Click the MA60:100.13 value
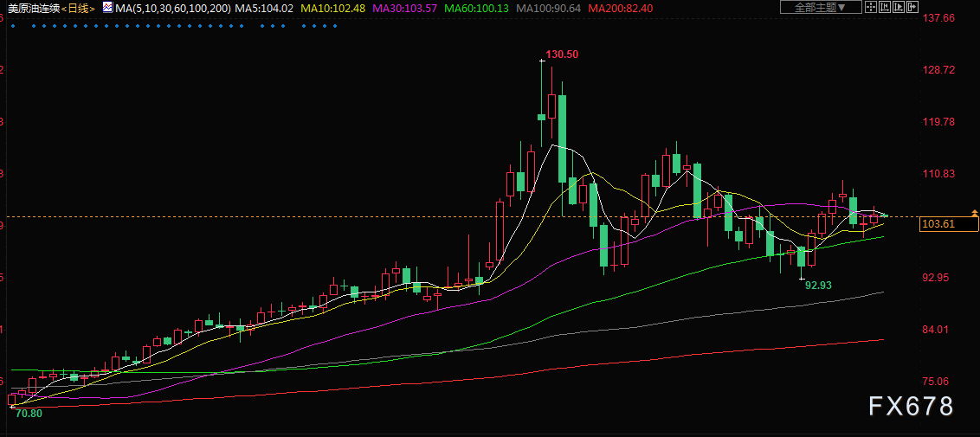The image size is (980, 437). (x=476, y=8)
